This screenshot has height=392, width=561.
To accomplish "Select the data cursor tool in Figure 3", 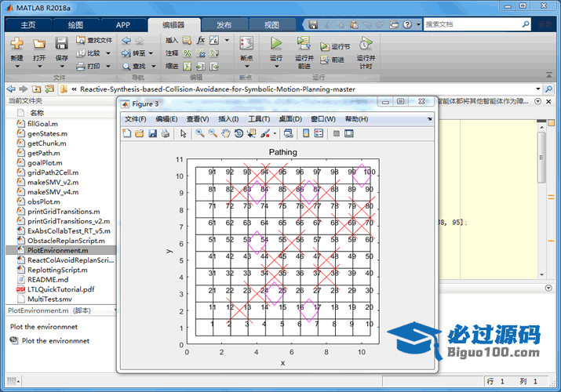I will tap(252, 133).
